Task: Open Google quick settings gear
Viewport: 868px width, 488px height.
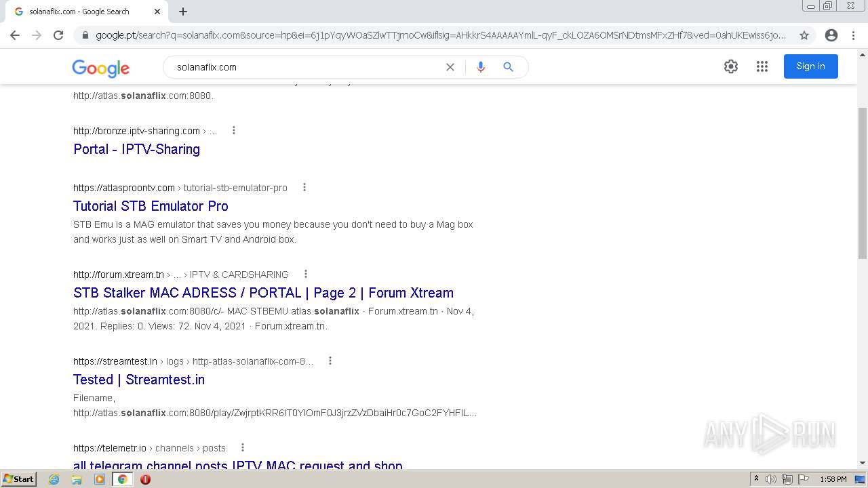Action: coord(730,66)
